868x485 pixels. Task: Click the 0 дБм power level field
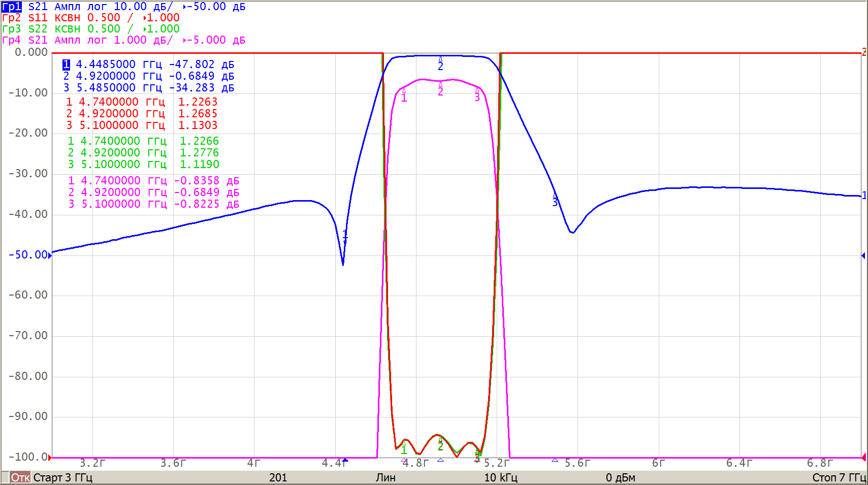click(x=620, y=477)
